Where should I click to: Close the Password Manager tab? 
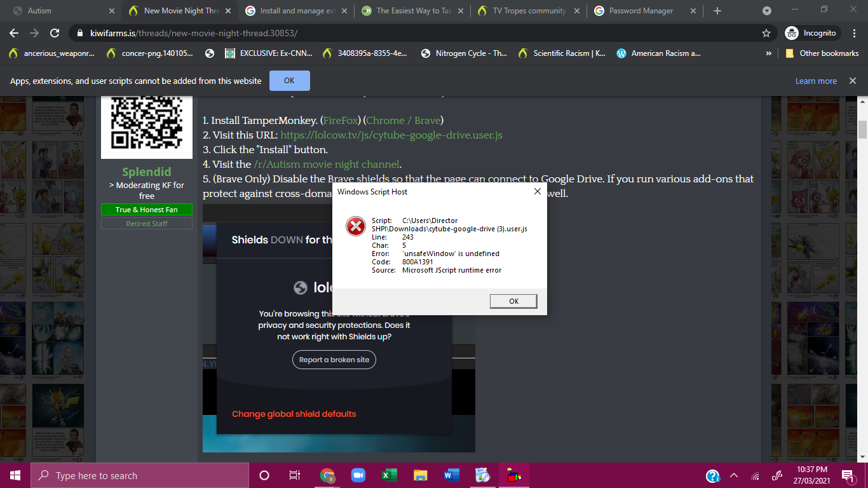(693, 11)
